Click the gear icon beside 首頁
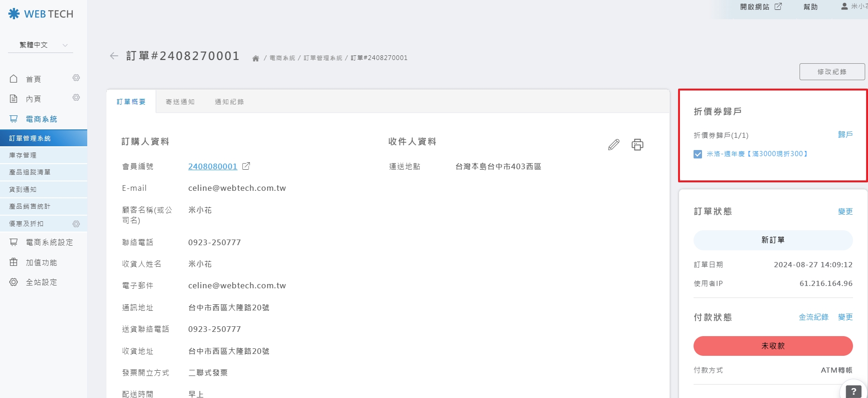 click(76, 78)
